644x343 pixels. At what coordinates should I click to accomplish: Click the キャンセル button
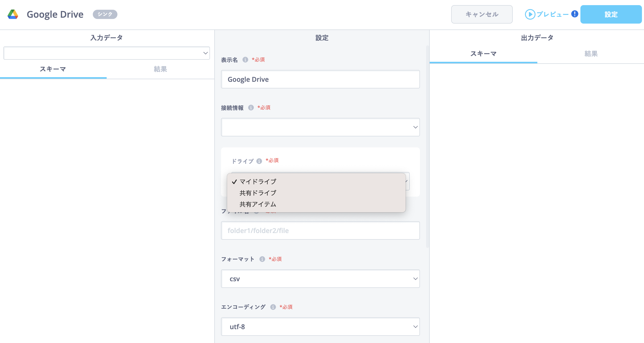click(482, 14)
